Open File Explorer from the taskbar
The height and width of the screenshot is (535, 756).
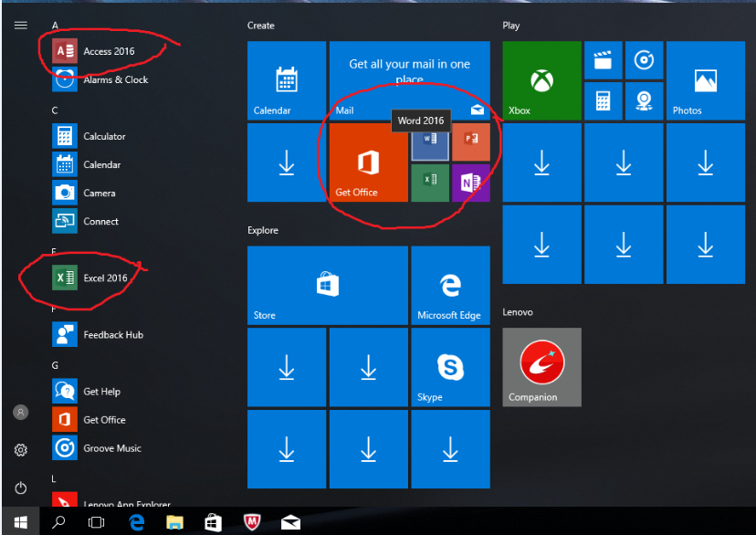click(x=174, y=522)
